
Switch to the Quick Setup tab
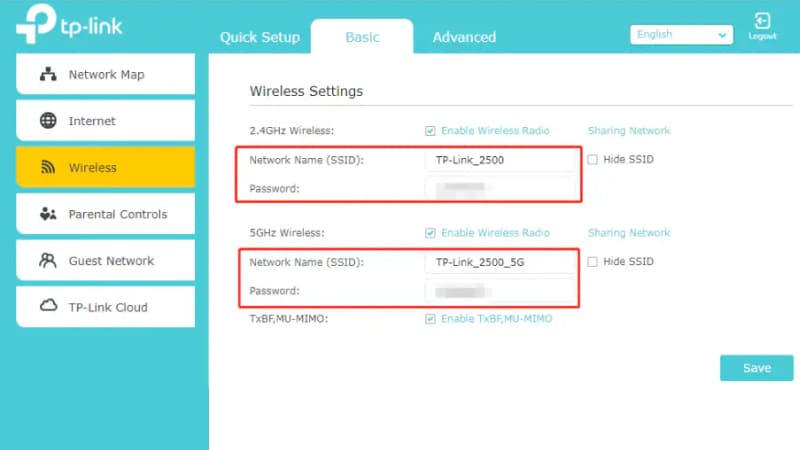click(x=260, y=37)
